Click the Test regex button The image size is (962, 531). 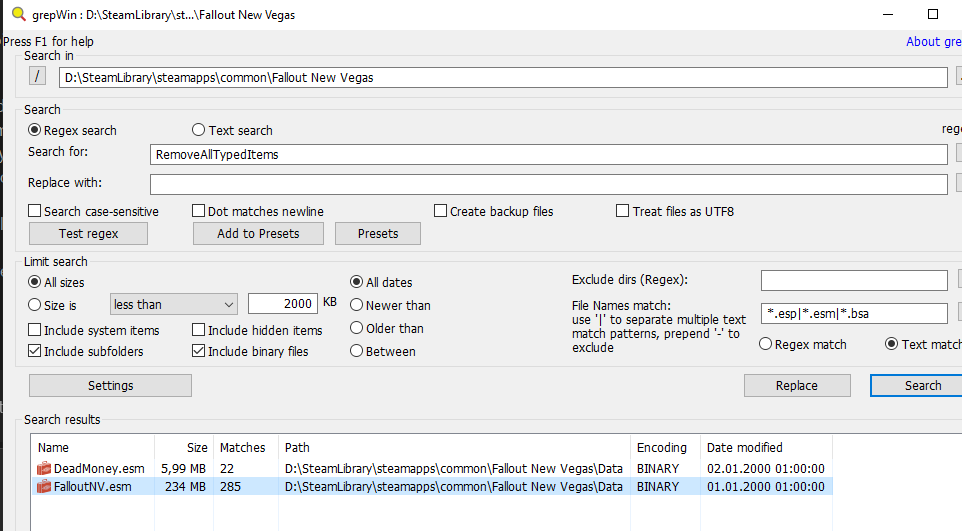coord(88,233)
